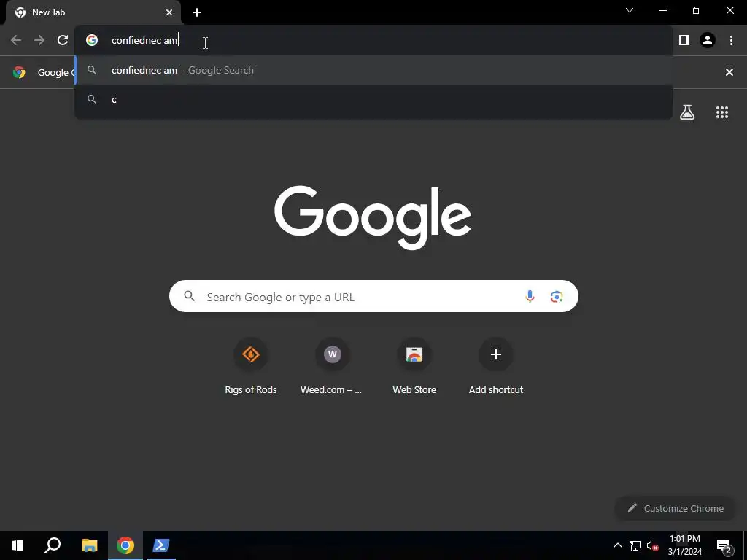Open the clock showing 1:01 PM
Screen dimensions: 747x560
click(684, 545)
